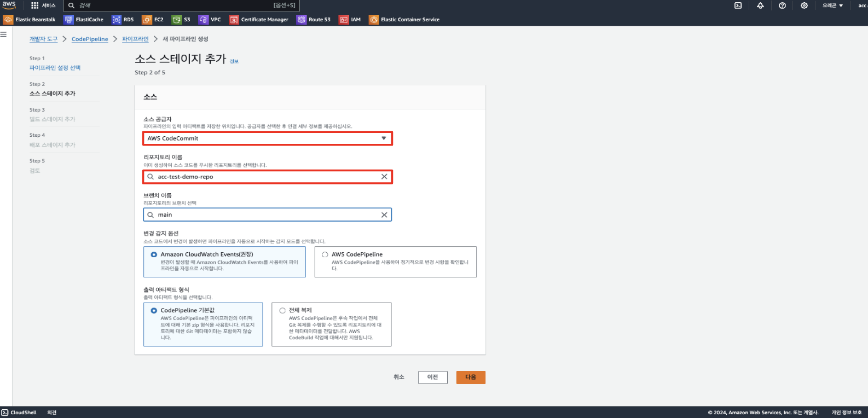Select Amazon CloudWatch Events radio option
The image size is (868, 418).
coord(154,254)
